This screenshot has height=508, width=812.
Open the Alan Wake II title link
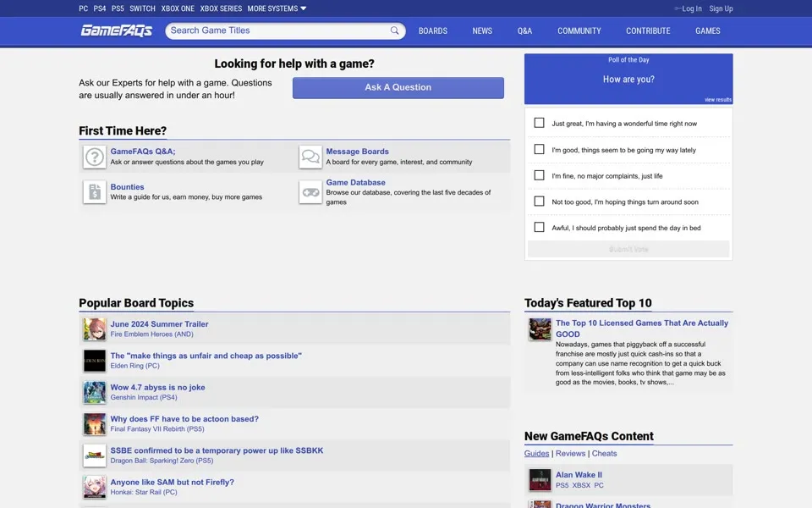point(579,475)
